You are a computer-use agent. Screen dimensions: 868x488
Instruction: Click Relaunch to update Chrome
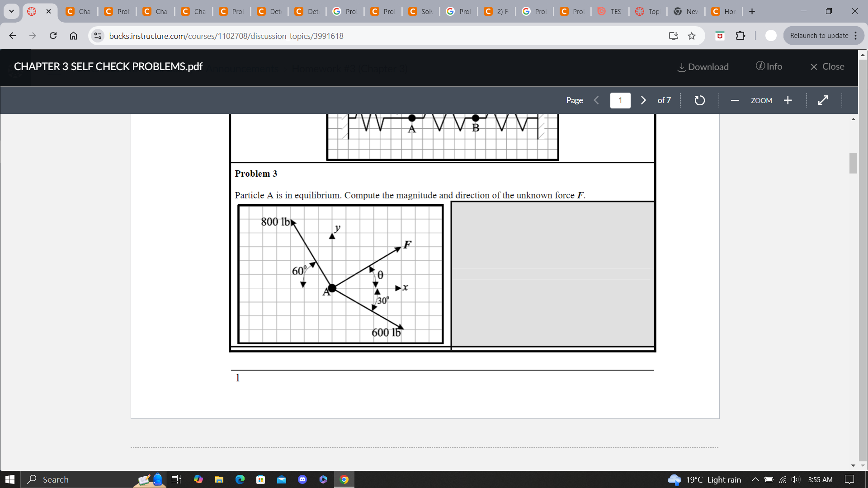[x=819, y=36]
